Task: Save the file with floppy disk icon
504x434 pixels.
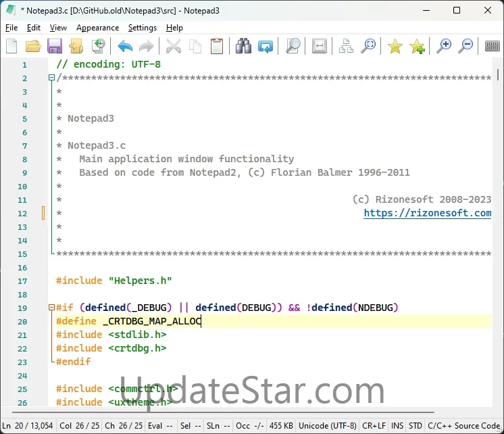Action: 55,46
